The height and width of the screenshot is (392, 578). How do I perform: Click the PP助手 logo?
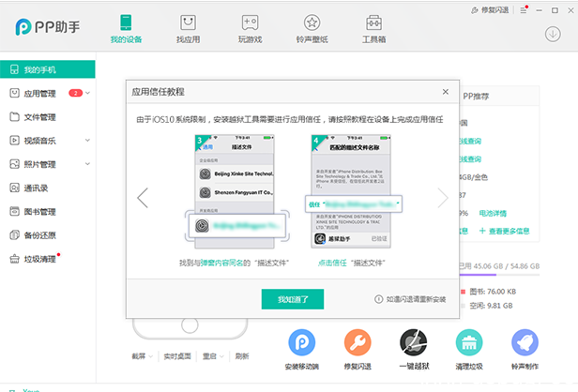point(47,27)
